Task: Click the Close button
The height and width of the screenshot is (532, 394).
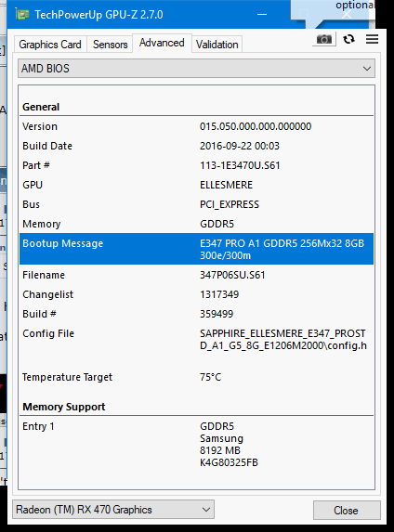Action: tap(347, 510)
